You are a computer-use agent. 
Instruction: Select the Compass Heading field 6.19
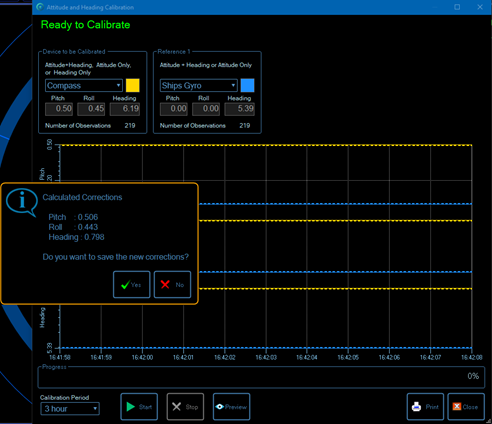125,109
